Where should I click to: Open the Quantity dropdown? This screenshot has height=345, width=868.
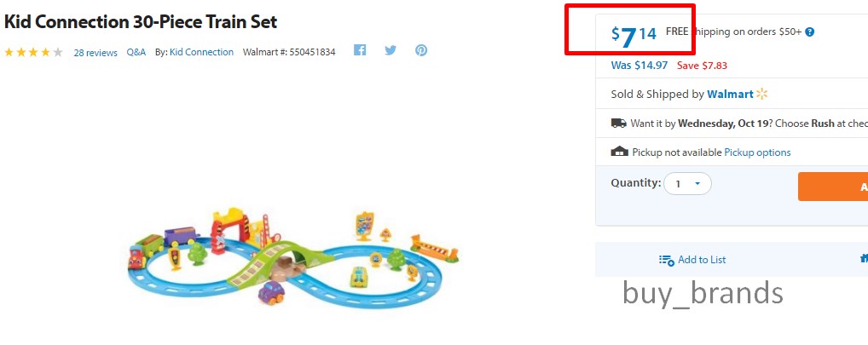click(687, 183)
